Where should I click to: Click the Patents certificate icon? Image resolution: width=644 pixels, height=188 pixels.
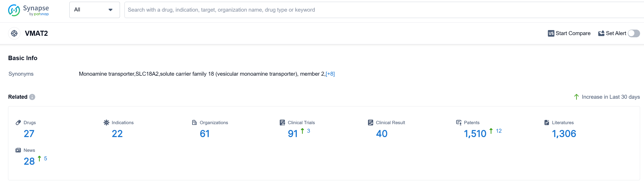(x=458, y=123)
